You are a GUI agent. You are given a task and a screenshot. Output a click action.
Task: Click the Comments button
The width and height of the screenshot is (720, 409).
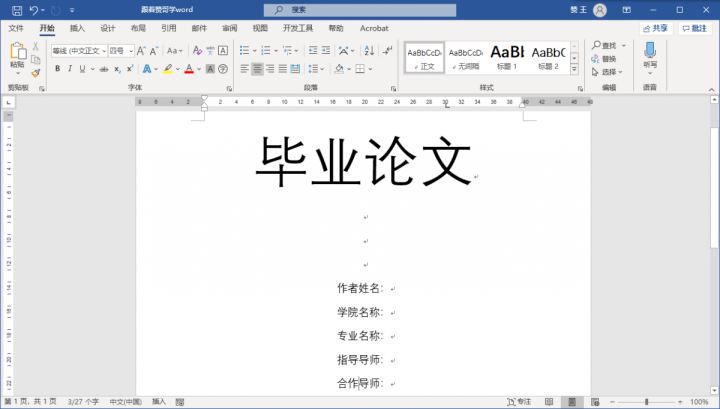(695, 28)
